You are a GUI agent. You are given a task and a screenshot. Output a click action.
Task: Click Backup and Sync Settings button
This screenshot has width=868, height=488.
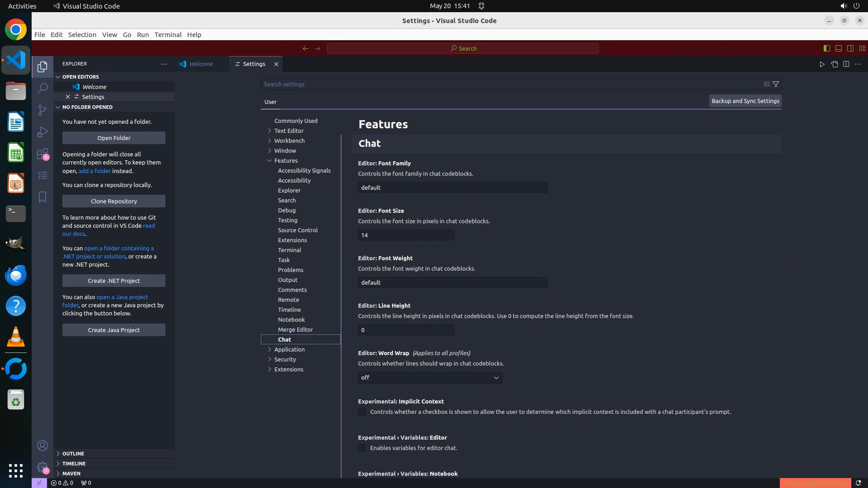(745, 101)
